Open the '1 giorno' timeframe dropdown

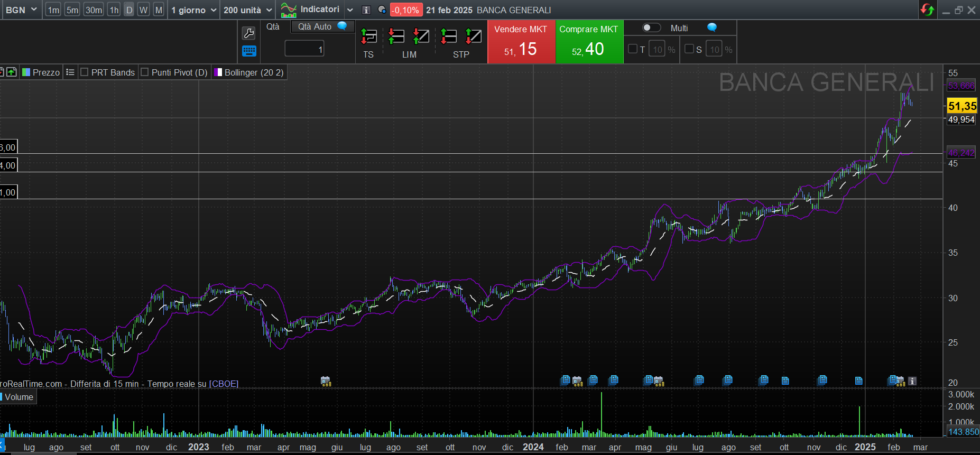pos(194,10)
